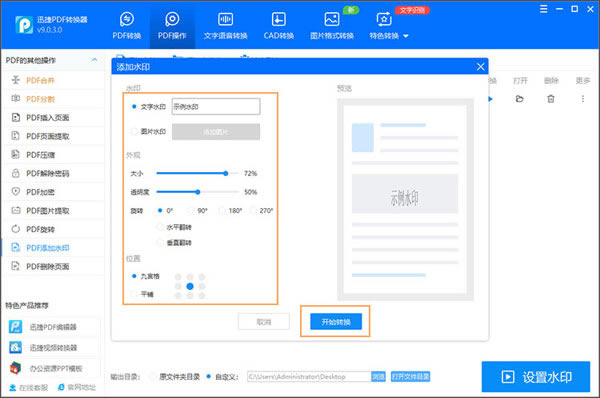Click the trash delete icon in file row
This screenshot has width=600, height=398.
(x=551, y=99)
